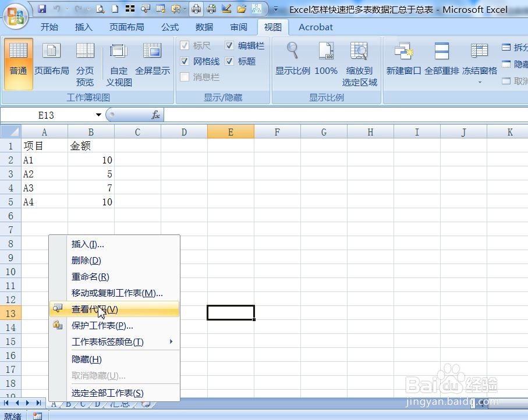Enable the 标尺 checkbox

coord(185,45)
